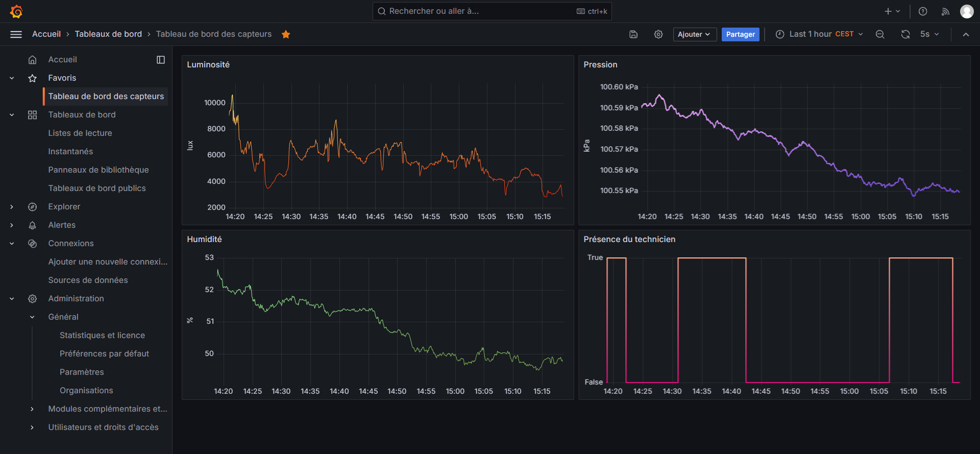
Task: Open the help question mark icon
Action: coord(923,11)
